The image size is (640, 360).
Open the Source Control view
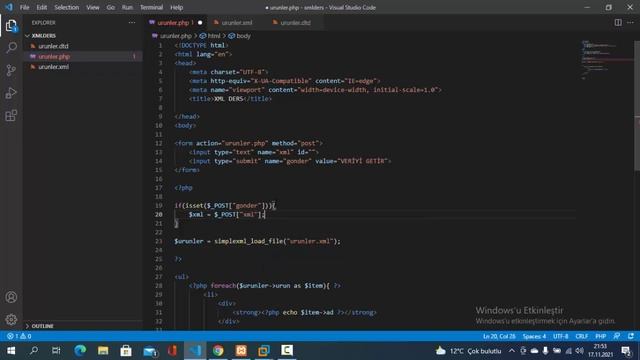pos(11,70)
